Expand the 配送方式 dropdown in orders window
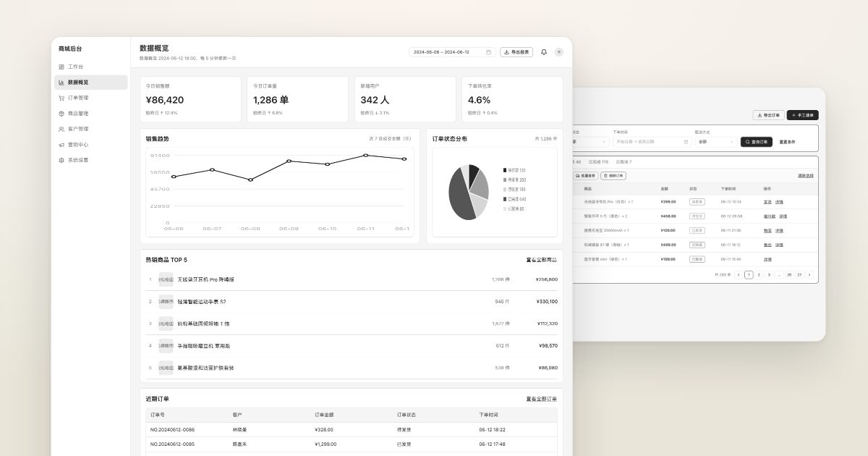 [x=715, y=142]
